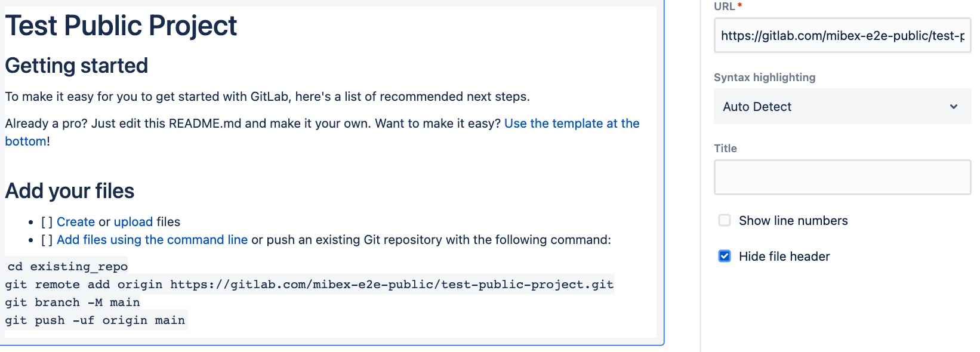Uncheck Hide file header
The image size is (980, 352).
(x=724, y=256)
